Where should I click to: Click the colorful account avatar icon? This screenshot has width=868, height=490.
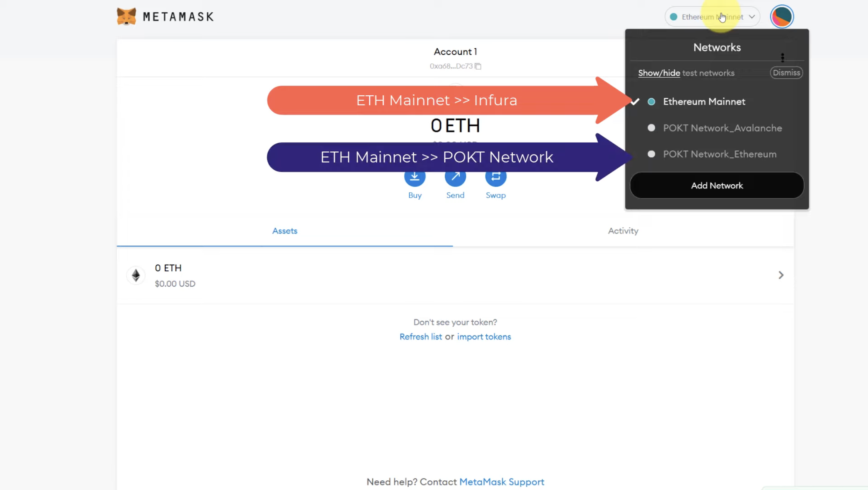coord(783,16)
